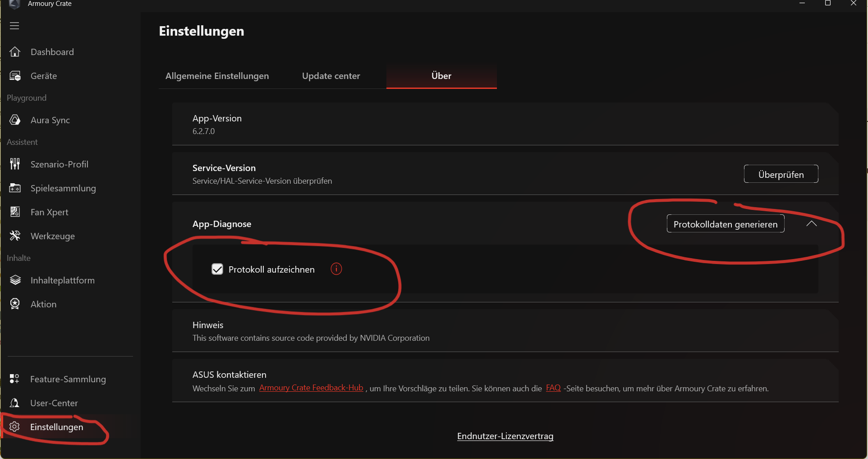Image resolution: width=868 pixels, height=459 pixels.
Task: Open the Spielesammlung game library
Action: coord(63,188)
